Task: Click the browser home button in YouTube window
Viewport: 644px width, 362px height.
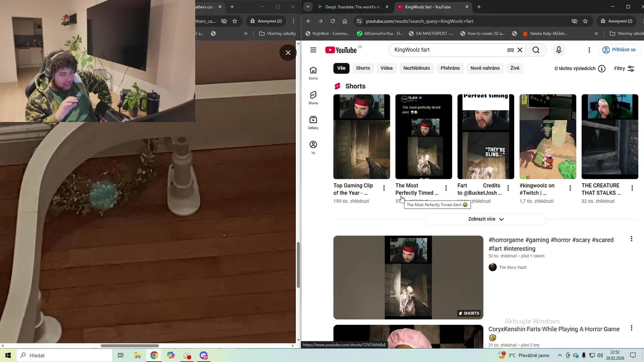Action: click(345, 21)
